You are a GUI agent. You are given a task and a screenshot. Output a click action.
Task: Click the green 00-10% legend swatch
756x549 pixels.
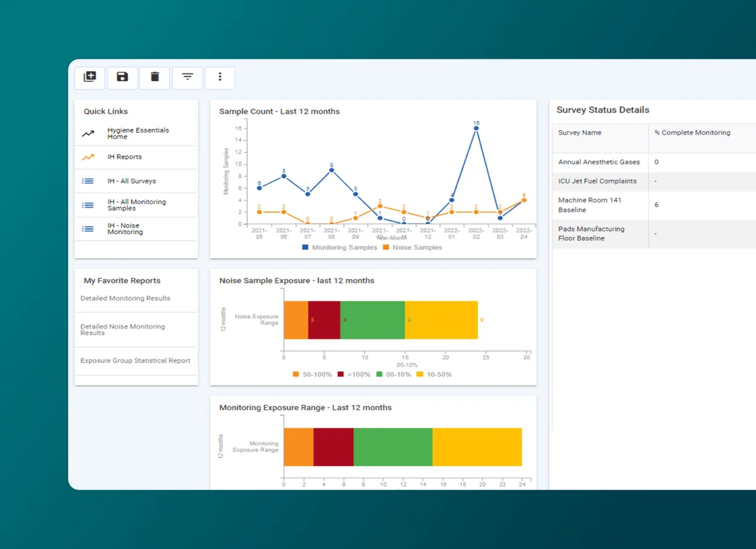click(x=379, y=374)
